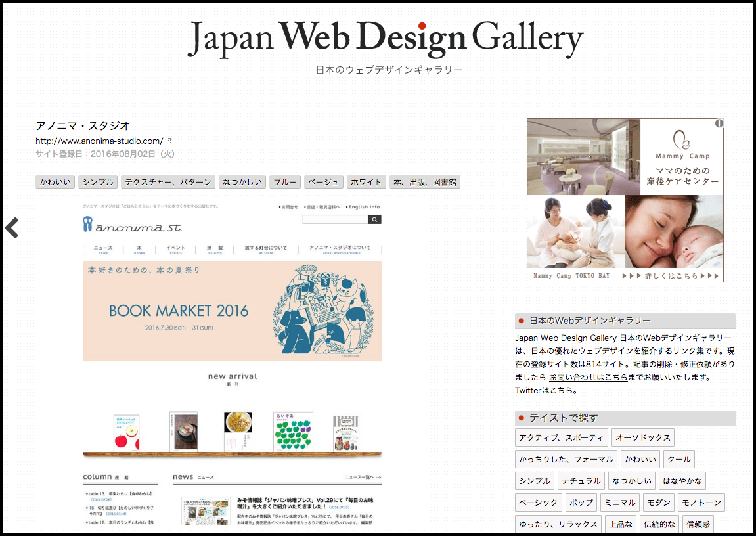
Task: Click ニュース一覧へ link in the preview
Action: tap(363, 477)
